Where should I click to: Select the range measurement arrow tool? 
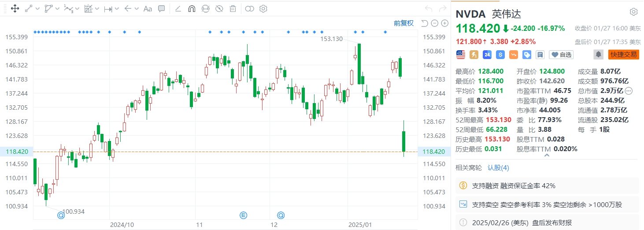108,8
